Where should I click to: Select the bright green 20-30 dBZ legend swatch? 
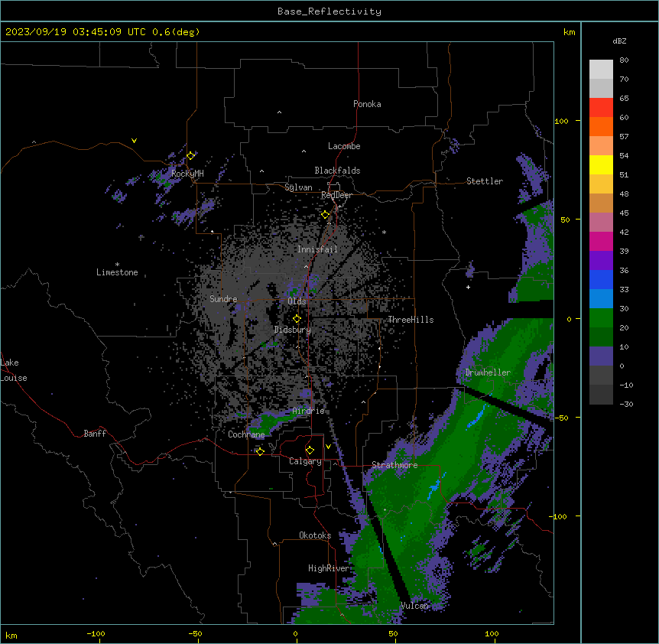601,318
